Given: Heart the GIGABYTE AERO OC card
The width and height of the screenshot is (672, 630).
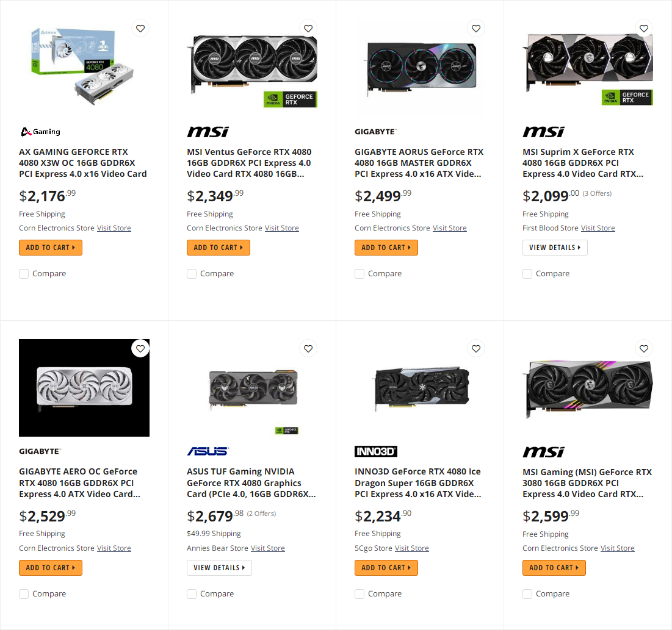Looking at the screenshot, I should pos(140,348).
